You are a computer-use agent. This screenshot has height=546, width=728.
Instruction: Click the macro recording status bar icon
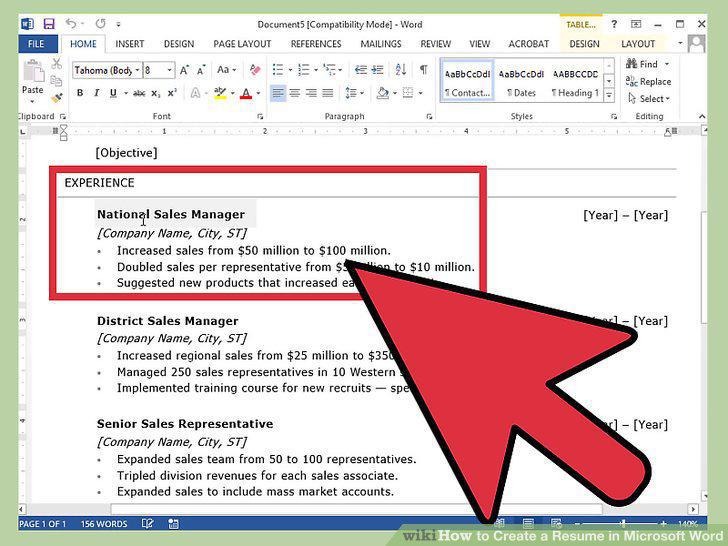[x=174, y=524]
